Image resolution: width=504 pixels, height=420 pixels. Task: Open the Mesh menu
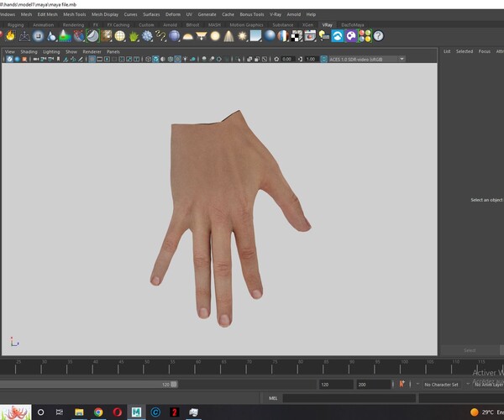26,14
